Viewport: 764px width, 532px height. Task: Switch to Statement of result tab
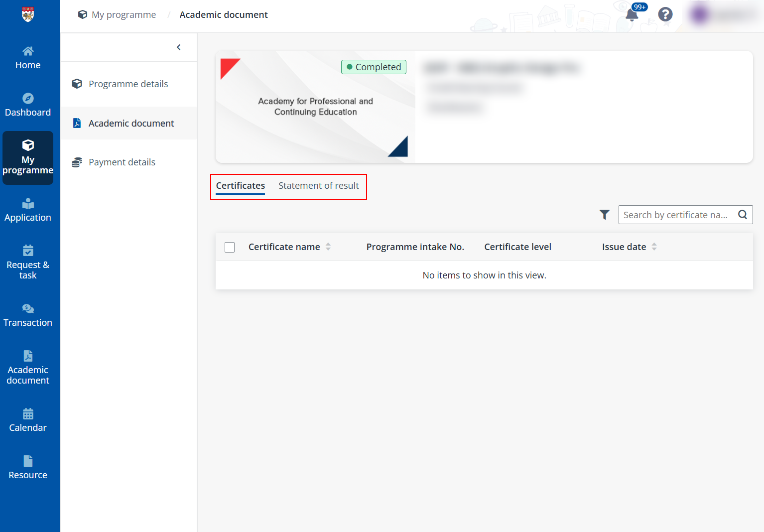[x=318, y=186]
